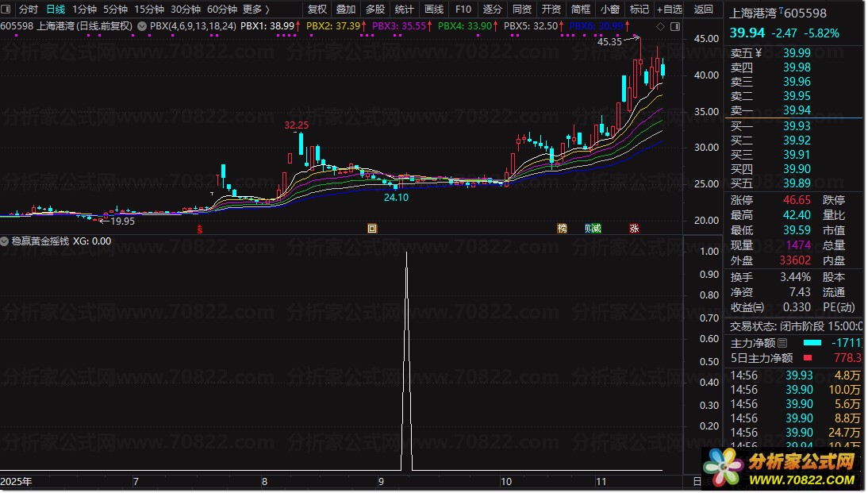Click the 标记 mark button
868x493 pixels.
tap(639, 10)
